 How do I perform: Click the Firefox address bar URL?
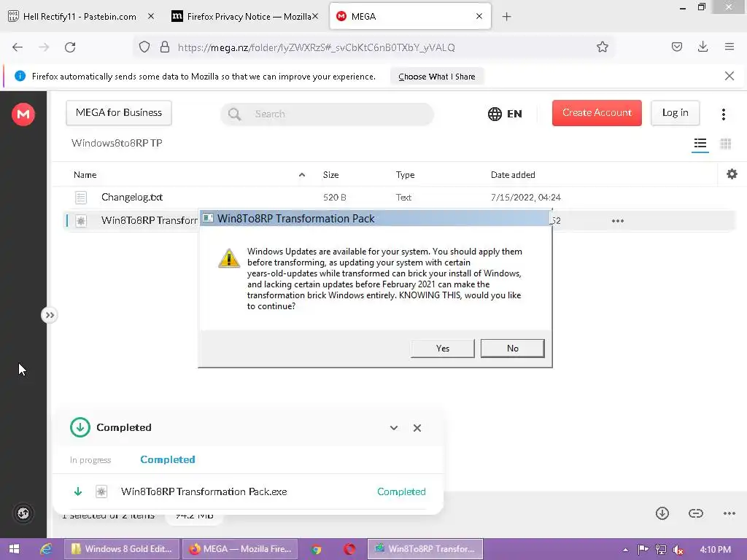[317, 47]
